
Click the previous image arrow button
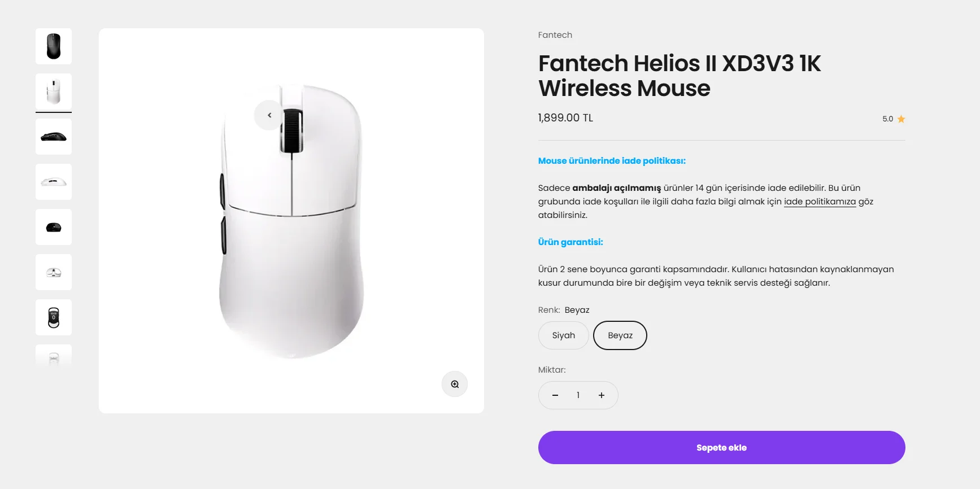pos(269,115)
